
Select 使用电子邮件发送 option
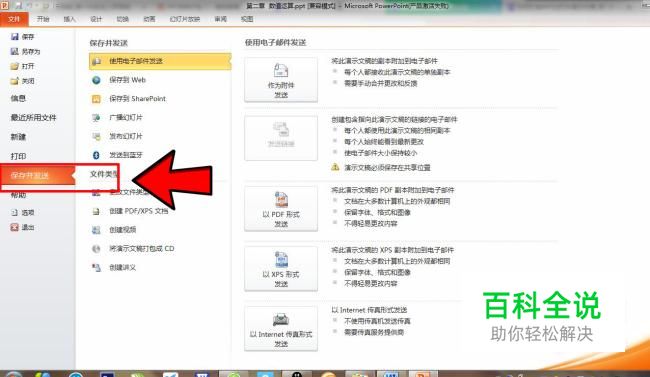click(160, 61)
